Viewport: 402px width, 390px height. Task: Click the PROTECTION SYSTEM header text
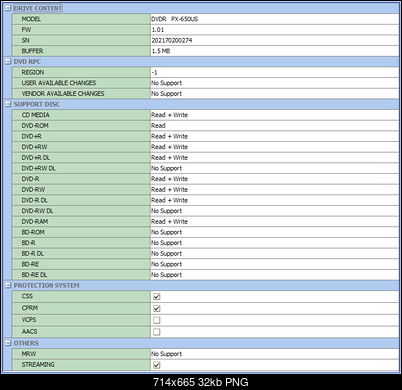46,286
